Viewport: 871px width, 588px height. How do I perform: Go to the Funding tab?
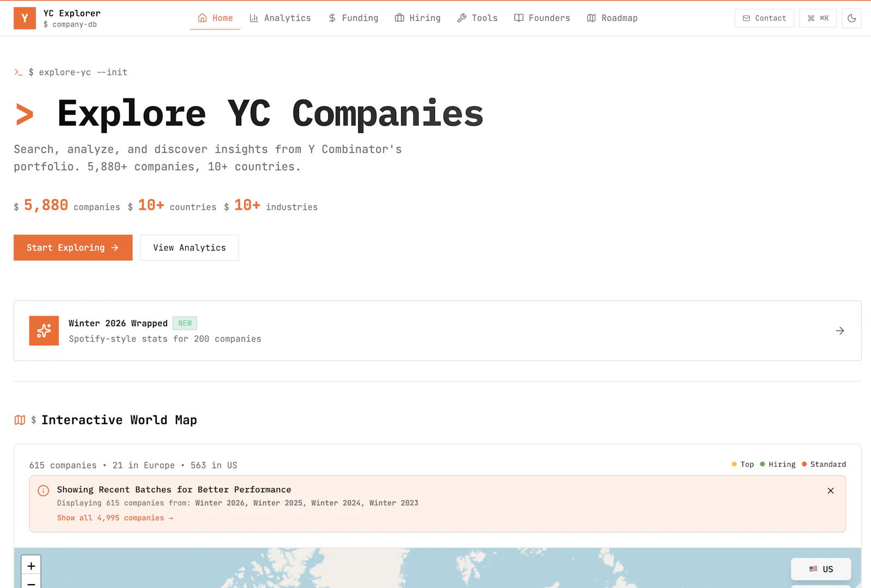pyautogui.click(x=353, y=18)
